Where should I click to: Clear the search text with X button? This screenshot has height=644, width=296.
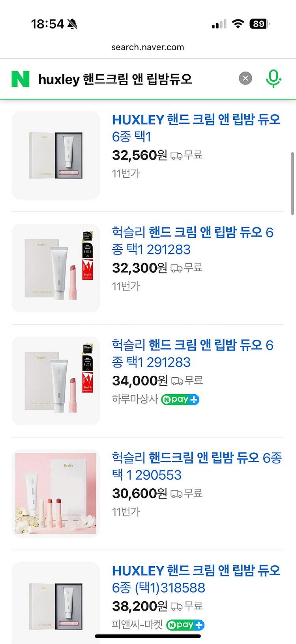click(245, 78)
